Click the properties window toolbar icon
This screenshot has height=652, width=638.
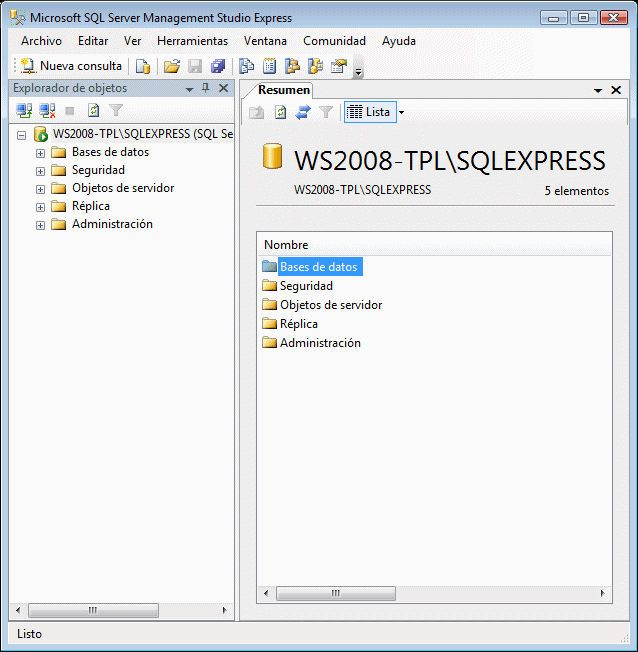tap(339, 66)
